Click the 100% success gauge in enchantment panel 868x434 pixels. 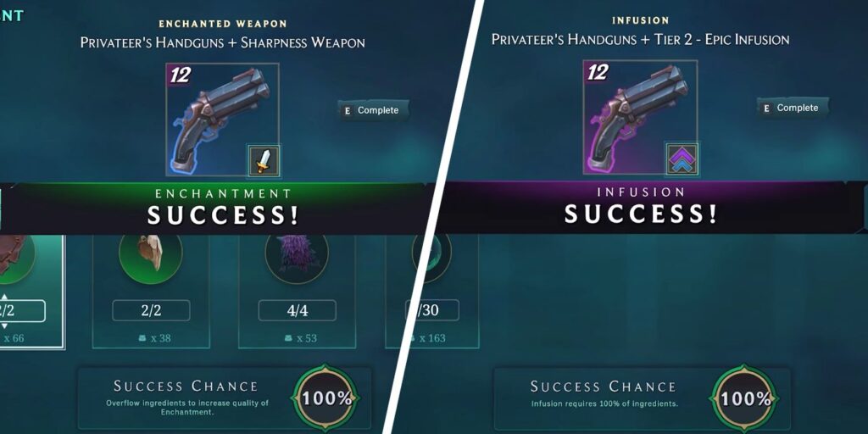coord(325,398)
